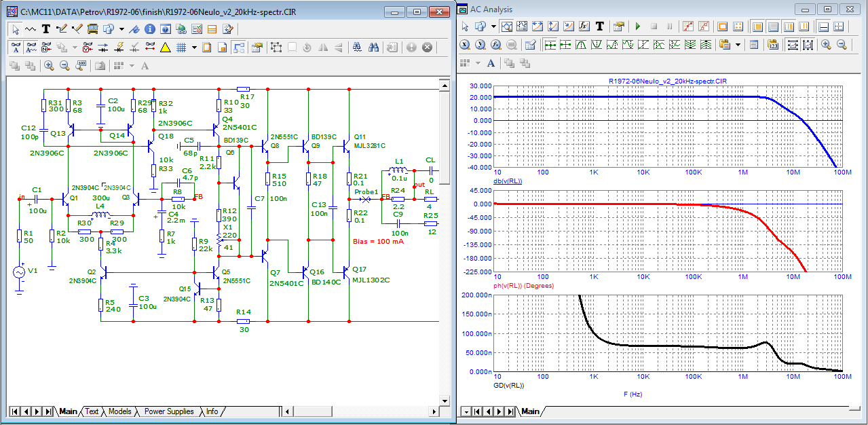The height and width of the screenshot is (425, 868).
Task: Click the fx function icon in AC Analysis toolbar
Action: pos(584,26)
